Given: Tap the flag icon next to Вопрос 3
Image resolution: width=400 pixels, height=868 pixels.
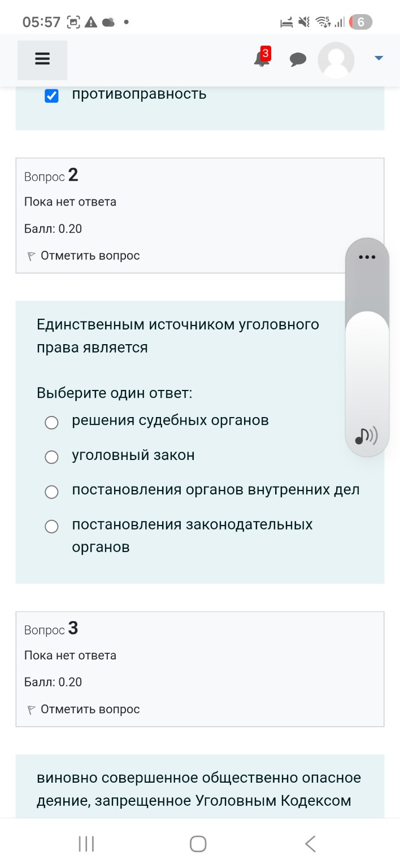Looking at the screenshot, I should [x=31, y=709].
